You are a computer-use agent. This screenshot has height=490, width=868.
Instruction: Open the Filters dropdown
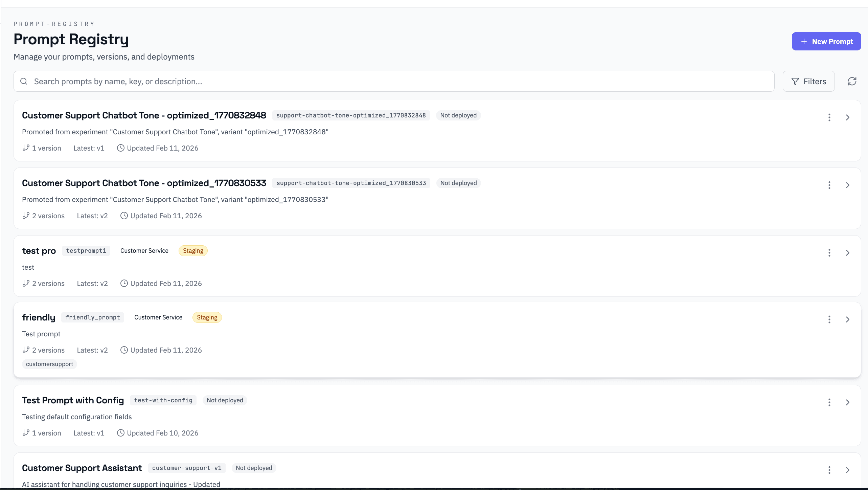tap(808, 81)
